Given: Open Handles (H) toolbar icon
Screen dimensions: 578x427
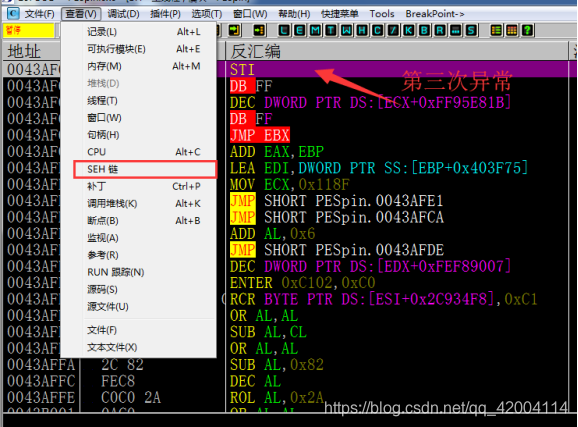Looking at the screenshot, I should [x=362, y=30].
